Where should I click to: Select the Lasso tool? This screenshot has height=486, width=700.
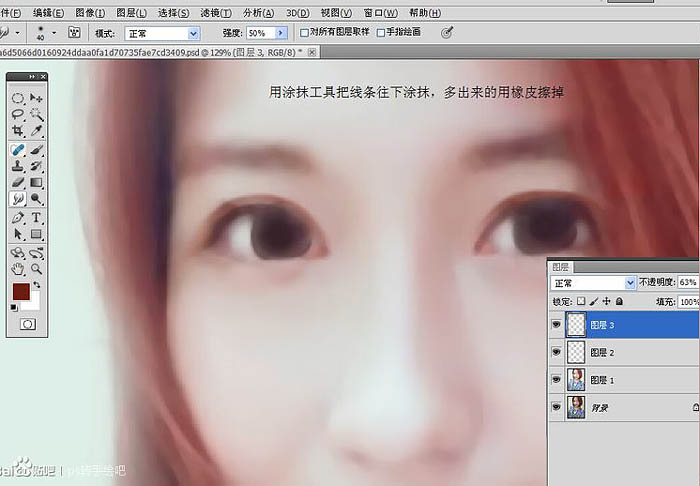(x=17, y=115)
